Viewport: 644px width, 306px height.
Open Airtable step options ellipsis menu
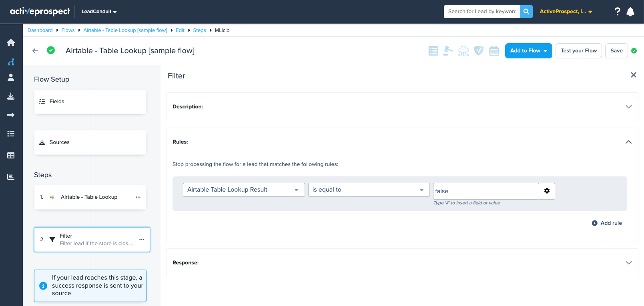point(138,197)
